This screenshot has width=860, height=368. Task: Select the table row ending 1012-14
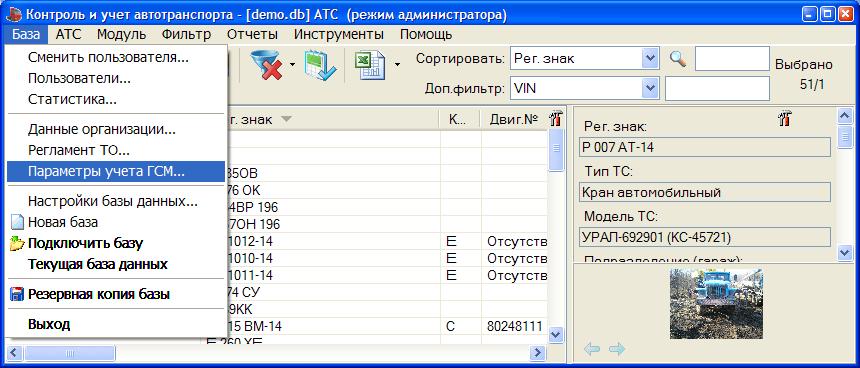click(387, 241)
